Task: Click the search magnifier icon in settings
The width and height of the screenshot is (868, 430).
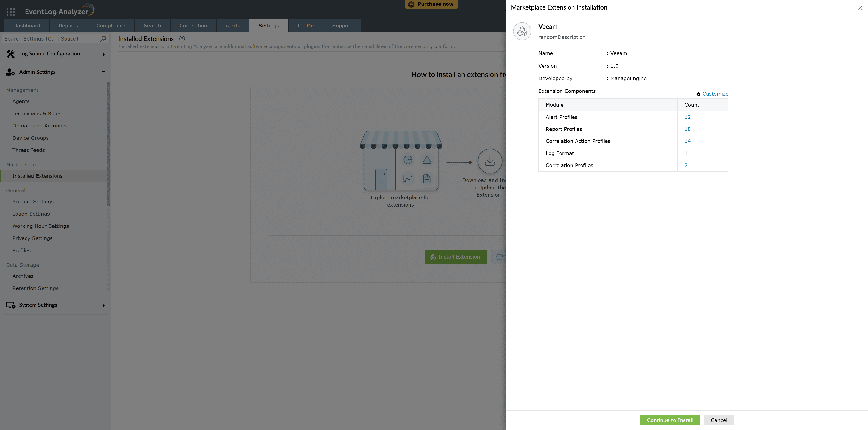Action: click(103, 39)
